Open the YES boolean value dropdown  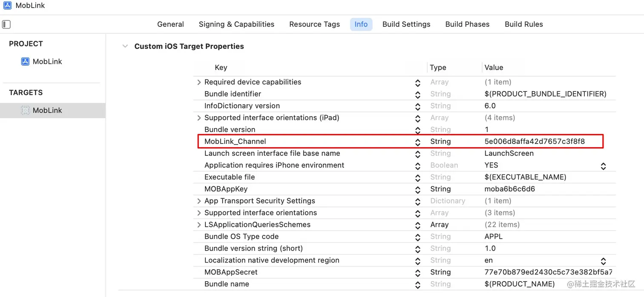[603, 166]
